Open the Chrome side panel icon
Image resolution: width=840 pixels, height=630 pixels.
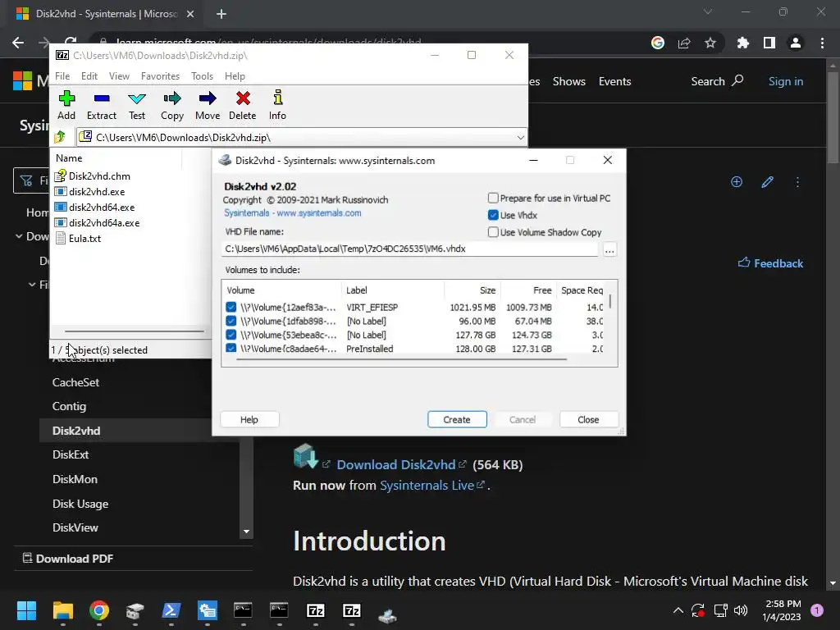(x=769, y=43)
